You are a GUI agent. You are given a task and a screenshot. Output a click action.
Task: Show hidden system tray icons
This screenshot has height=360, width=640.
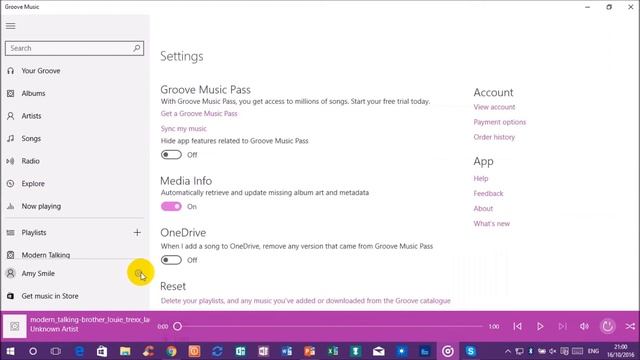tap(508, 351)
